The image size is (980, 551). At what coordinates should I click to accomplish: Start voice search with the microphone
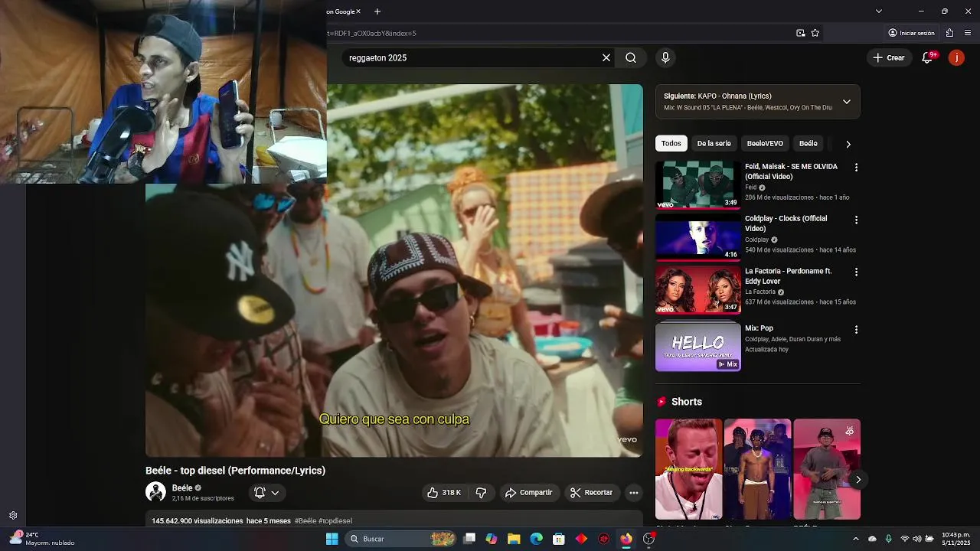(x=665, y=57)
